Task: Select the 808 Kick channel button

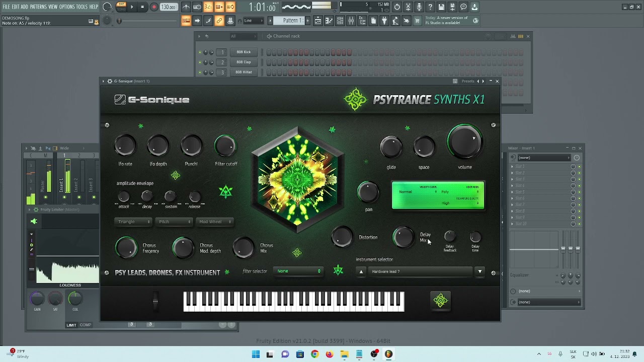Action: pyautogui.click(x=244, y=52)
